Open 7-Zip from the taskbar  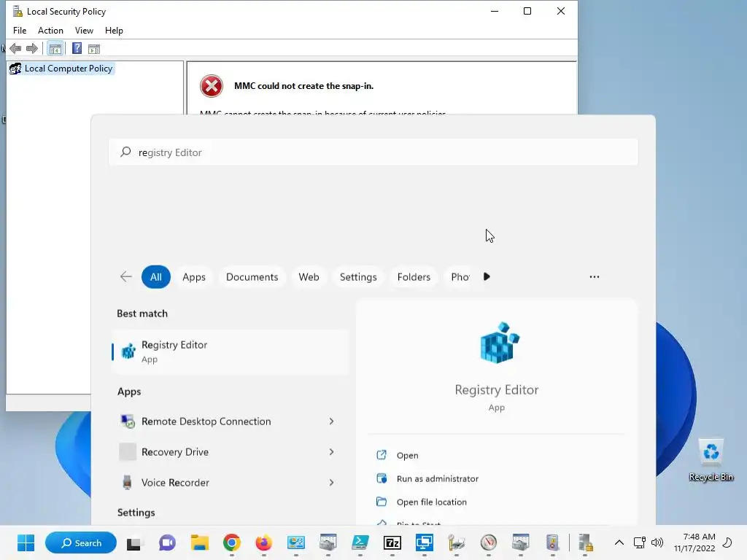click(x=392, y=542)
